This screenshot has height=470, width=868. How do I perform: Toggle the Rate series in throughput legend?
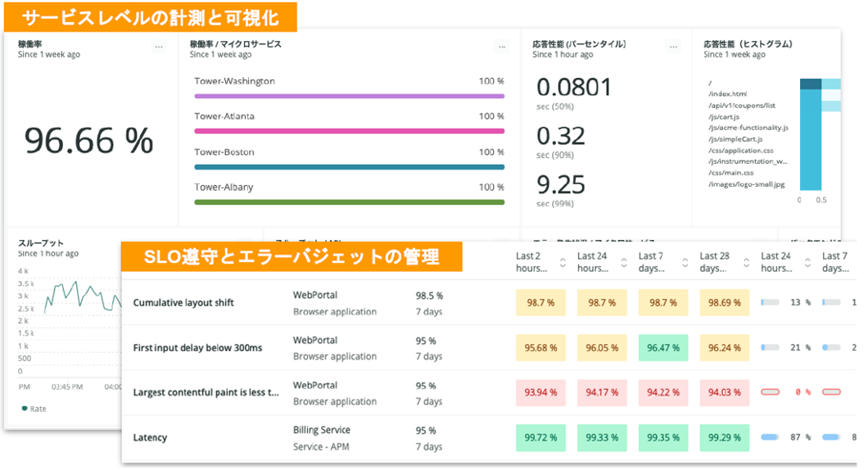click(38, 408)
